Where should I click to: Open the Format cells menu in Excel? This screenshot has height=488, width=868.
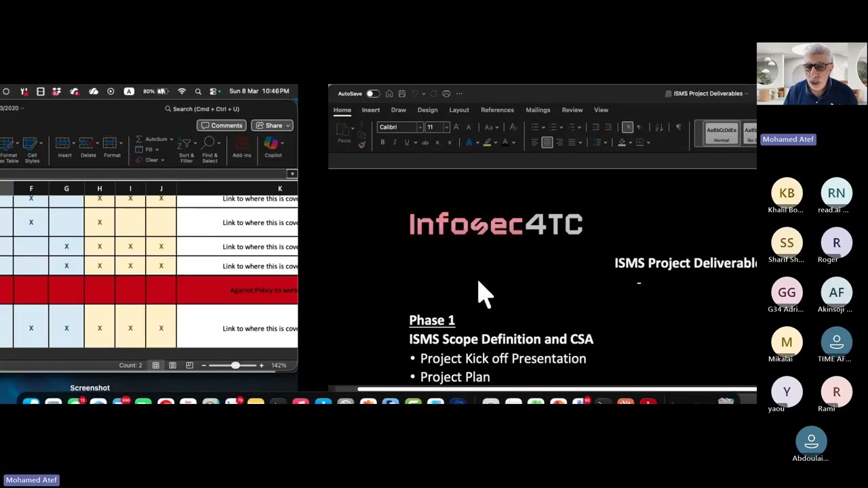tap(112, 148)
